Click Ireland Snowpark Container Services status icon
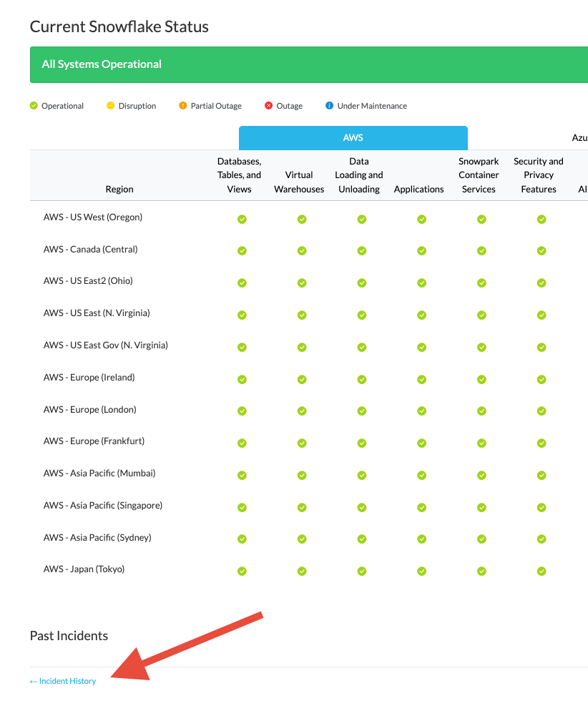The height and width of the screenshot is (706, 588). tap(481, 380)
